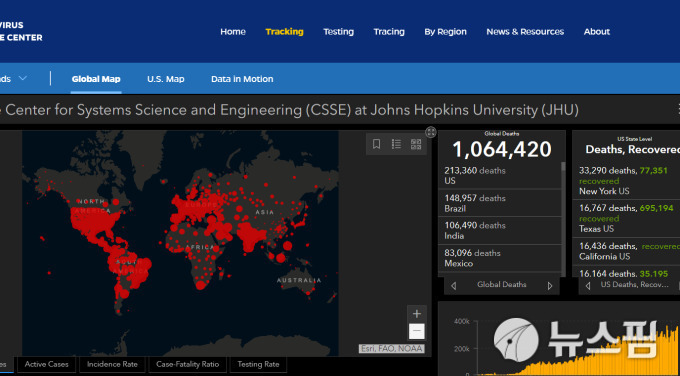
Task: Expand the map to fullscreen
Action: 431,132
